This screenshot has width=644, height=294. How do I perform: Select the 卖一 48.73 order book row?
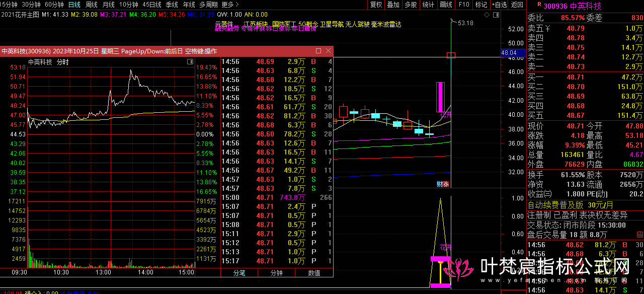585,67
